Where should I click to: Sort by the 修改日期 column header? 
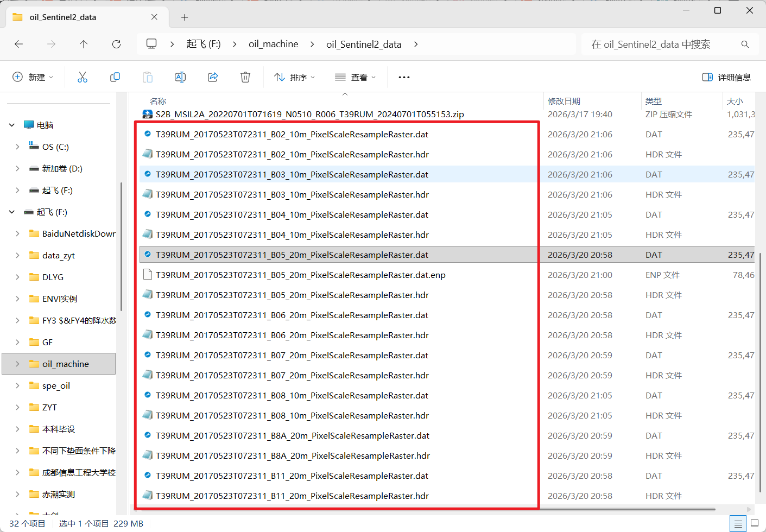click(x=564, y=101)
